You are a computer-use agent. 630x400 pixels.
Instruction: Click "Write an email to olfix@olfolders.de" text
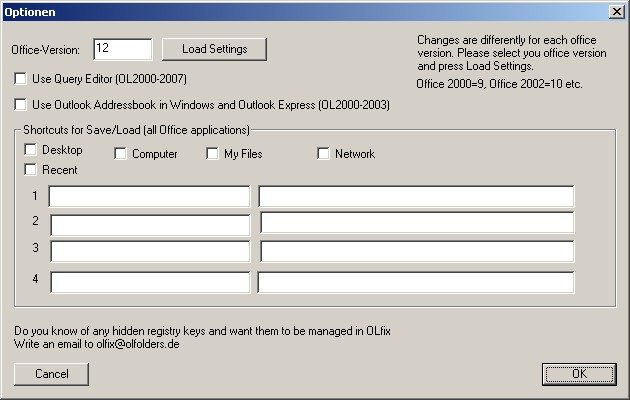pos(96,344)
